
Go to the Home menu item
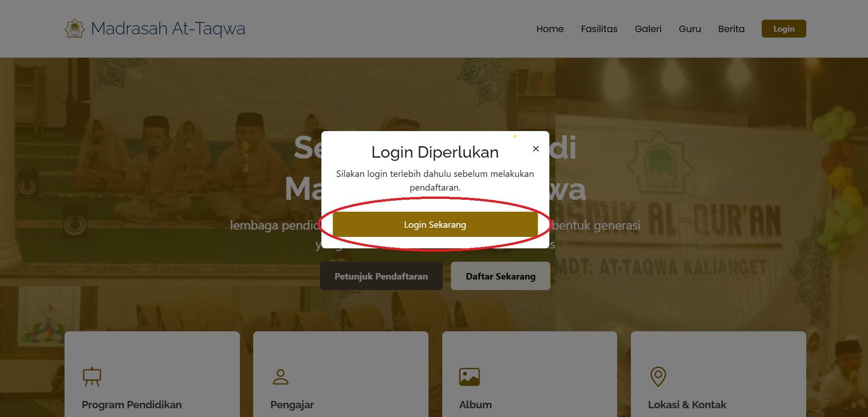point(550,29)
